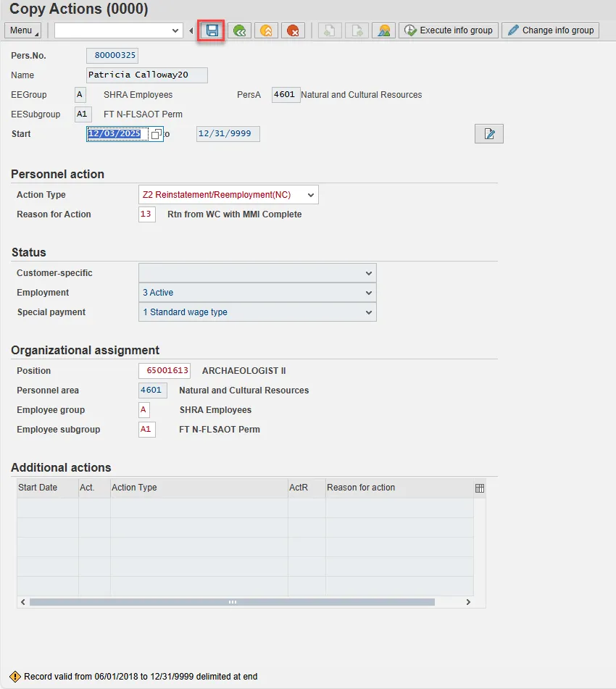
Task: Click the edit pencil button beside the dates
Action: pyautogui.click(x=488, y=134)
